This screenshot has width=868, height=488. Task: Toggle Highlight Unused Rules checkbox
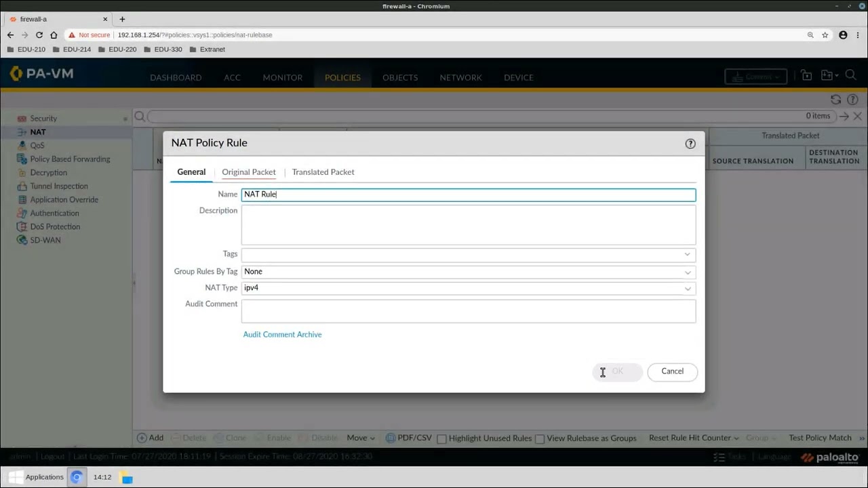coord(441,439)
